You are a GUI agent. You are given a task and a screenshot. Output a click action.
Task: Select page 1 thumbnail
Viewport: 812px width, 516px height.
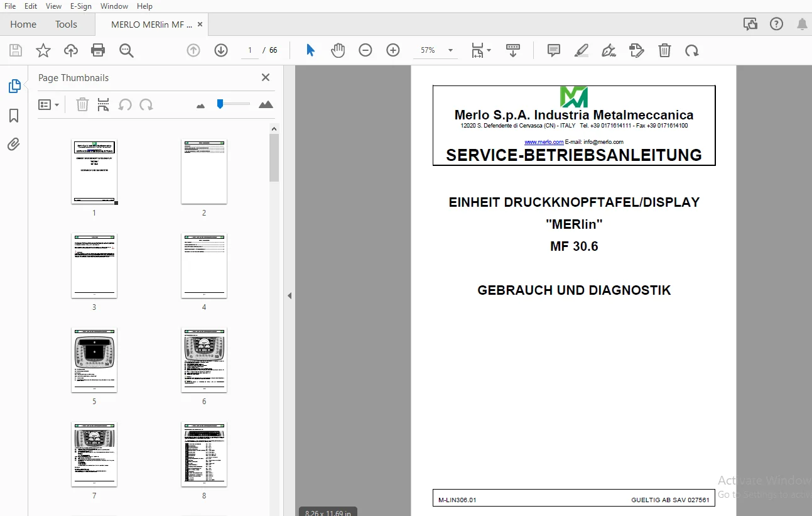coord(94,172)
